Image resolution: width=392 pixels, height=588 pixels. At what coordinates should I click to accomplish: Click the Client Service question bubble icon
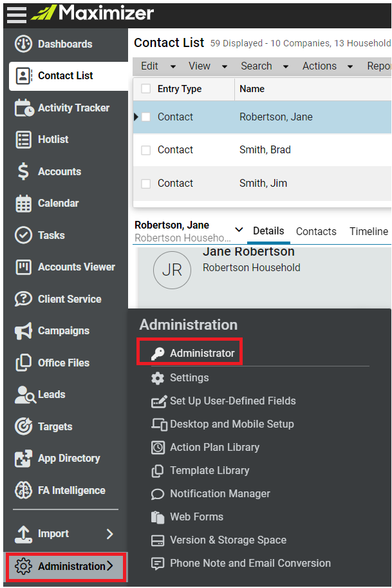(x=23, y=299)
